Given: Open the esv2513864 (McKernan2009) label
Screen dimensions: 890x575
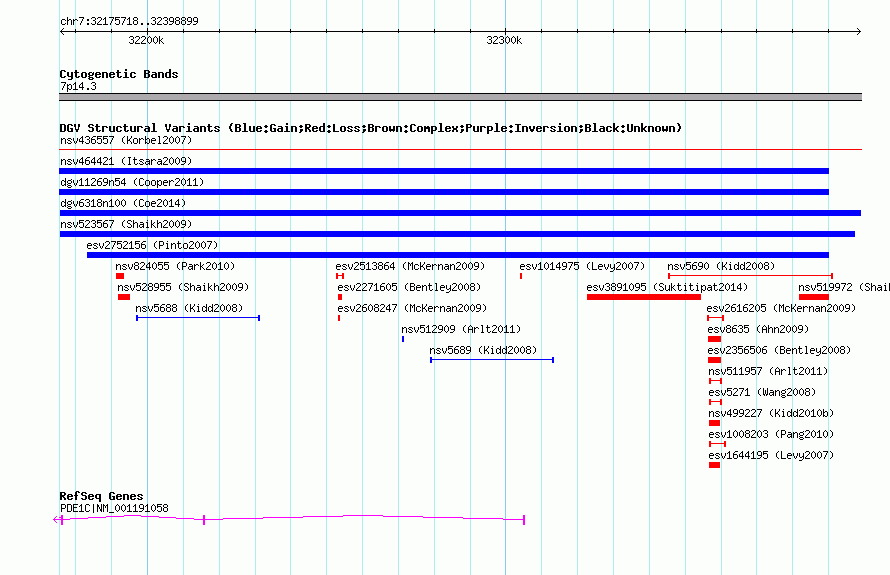Looking at the screenshot, I should [410, 266].
